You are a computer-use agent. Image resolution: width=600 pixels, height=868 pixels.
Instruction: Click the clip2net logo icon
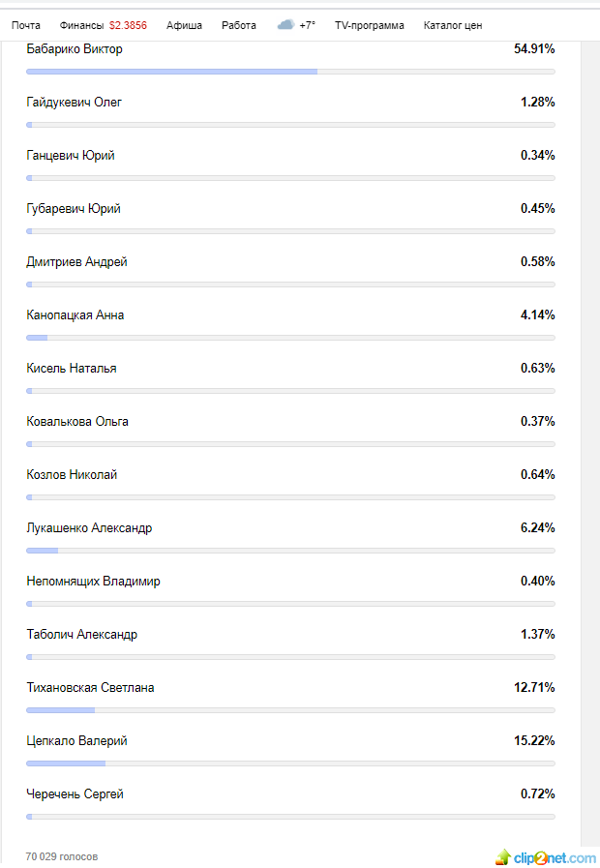(x=503, y=857)
